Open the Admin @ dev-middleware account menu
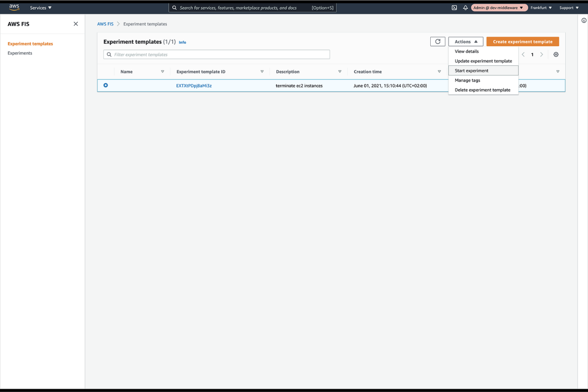This screenshot has height=392, width=588. [499, 8]
